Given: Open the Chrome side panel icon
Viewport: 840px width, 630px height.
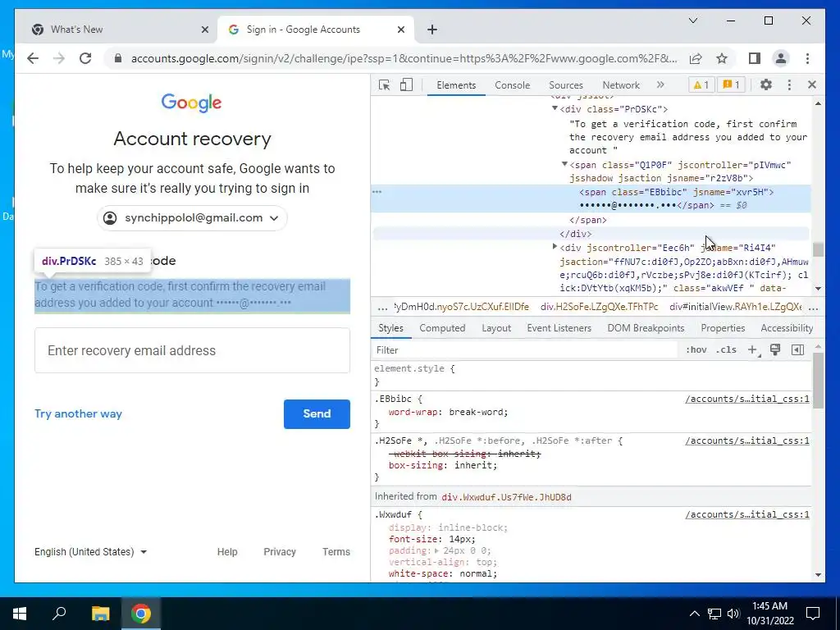Looking at the screenshot, I should pyautogui.click(x=755, y=58).
